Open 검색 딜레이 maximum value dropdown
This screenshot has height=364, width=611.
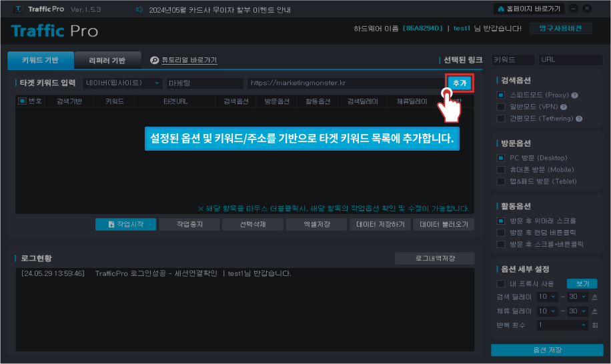pyautogui.click(x=578, y=297)
